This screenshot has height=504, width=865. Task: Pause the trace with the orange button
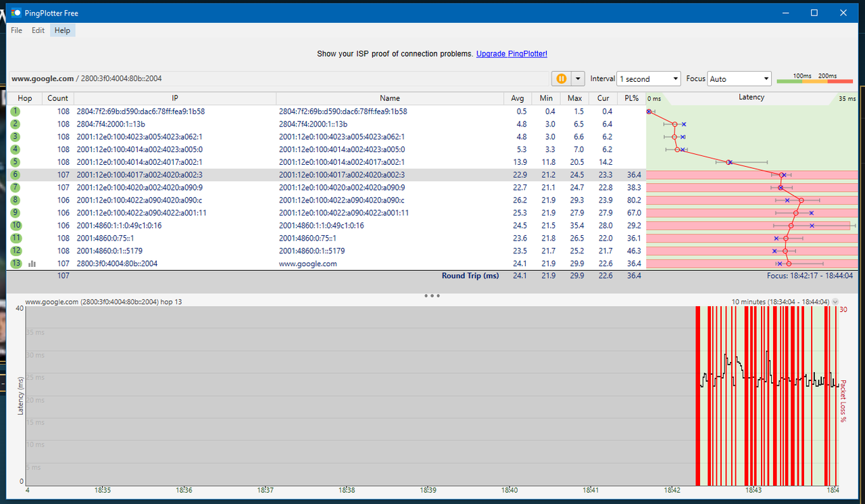coord(561,78)
